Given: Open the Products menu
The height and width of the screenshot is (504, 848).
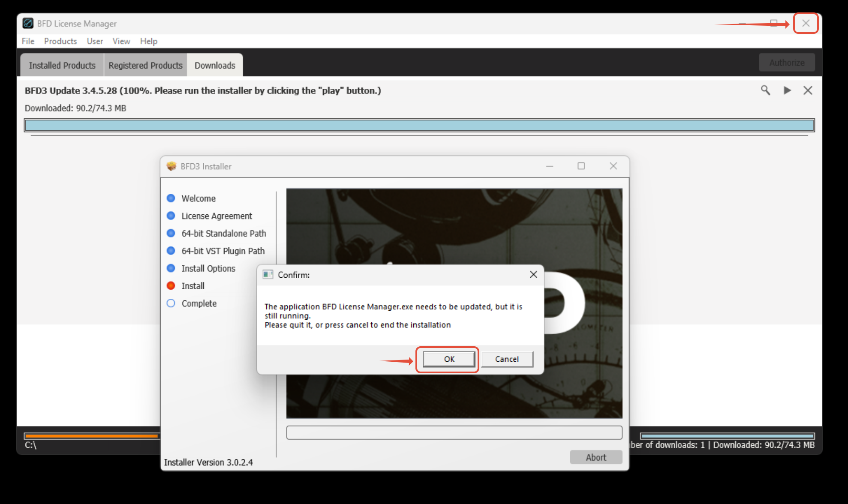Looking at the screenshot, I should pos(60,41).
